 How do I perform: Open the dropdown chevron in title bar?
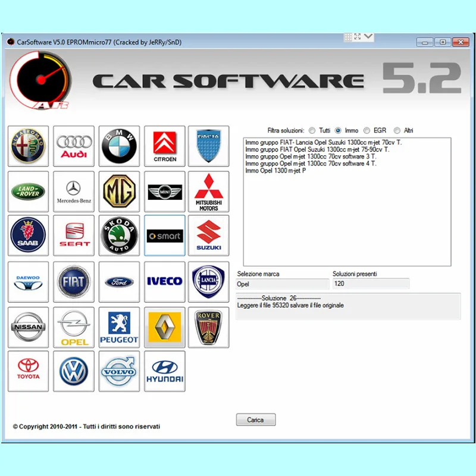[368, 37]
